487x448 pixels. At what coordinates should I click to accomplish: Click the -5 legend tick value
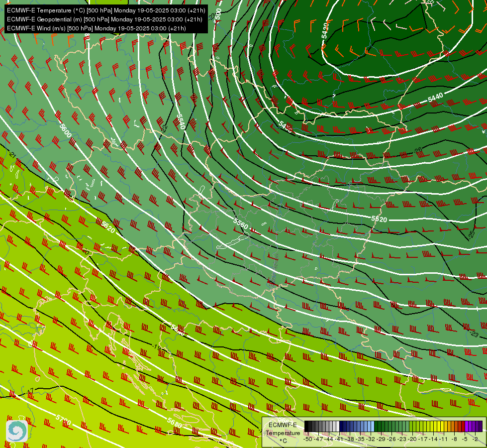(464, 439)
